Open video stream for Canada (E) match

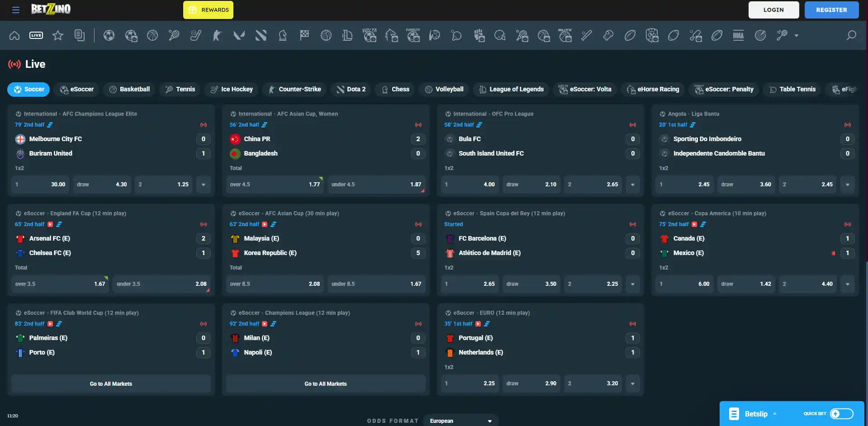694,224
